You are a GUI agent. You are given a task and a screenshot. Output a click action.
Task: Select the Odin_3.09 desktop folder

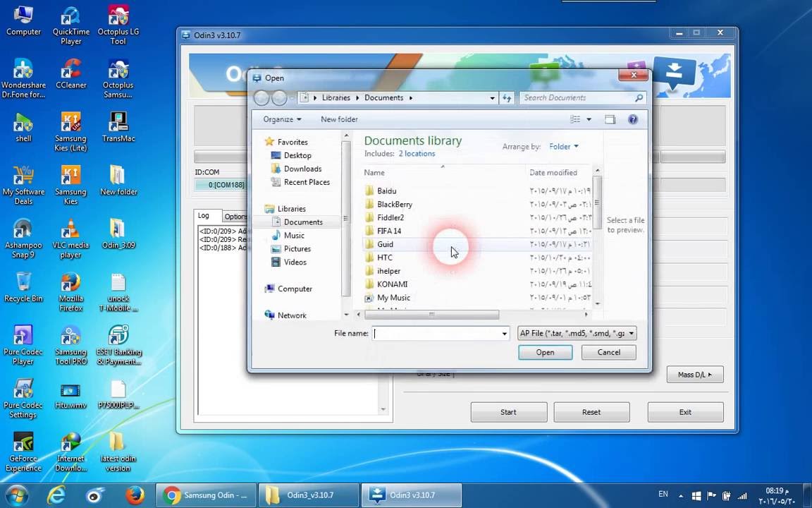tap(118, 234)
